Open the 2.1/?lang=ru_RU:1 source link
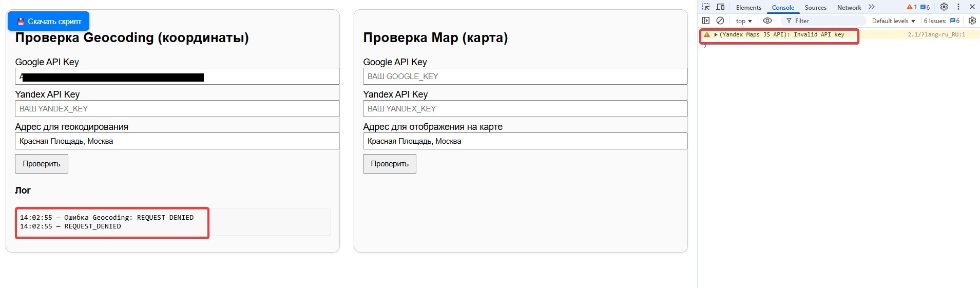Image resolution: width=980 pixels, height=288 pixels. tap(936, 35)
